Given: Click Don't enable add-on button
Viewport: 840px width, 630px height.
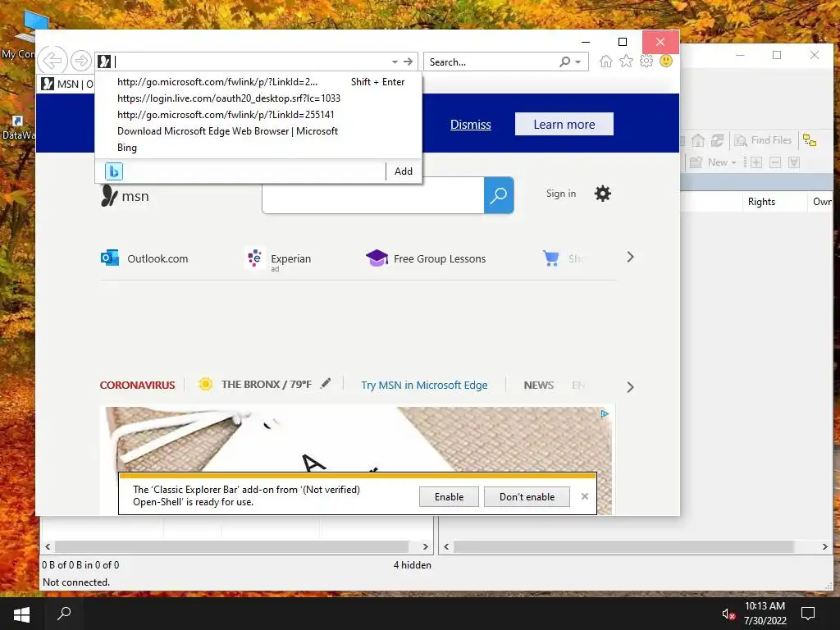Looking at the screenshot, I should point(527,497).
